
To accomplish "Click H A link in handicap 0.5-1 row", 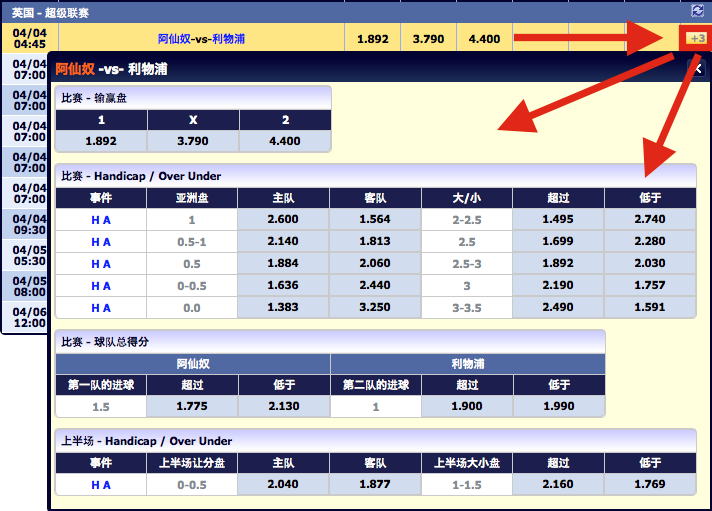I will (x=101, y=242).
